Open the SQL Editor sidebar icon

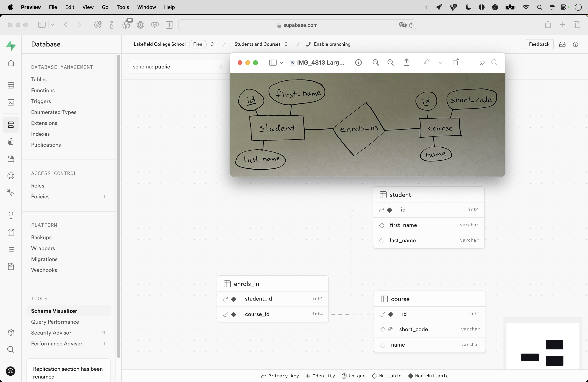click(x=11, y=102)
